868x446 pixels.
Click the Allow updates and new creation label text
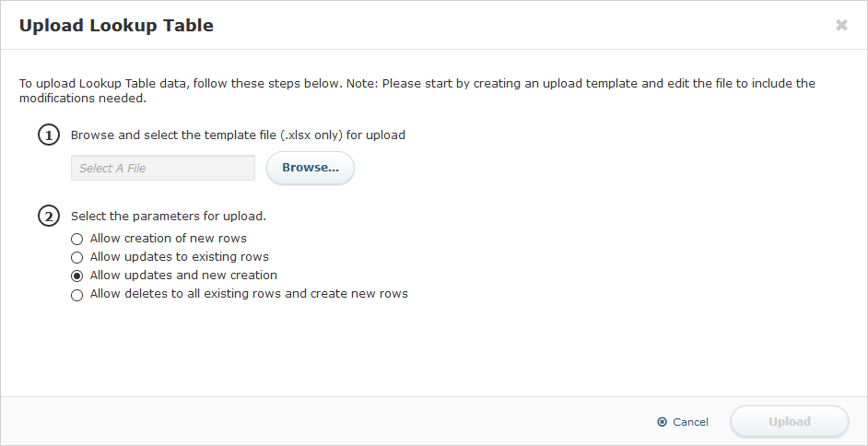tap(183, 276)
